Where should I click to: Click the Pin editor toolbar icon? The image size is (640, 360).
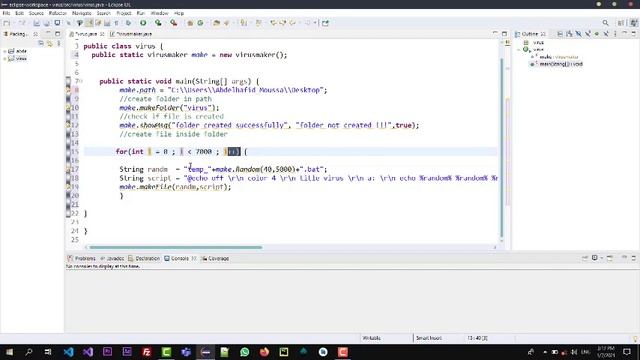pos(325,23)
